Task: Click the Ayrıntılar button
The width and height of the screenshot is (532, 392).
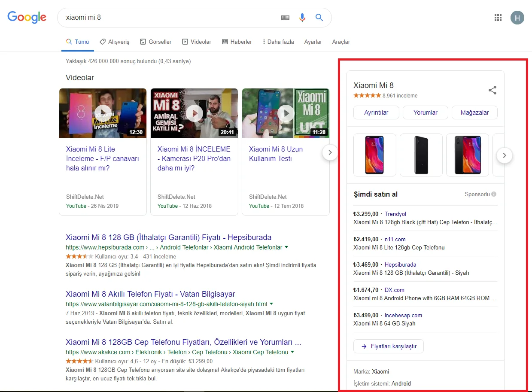Action: [x=376, y=112]
